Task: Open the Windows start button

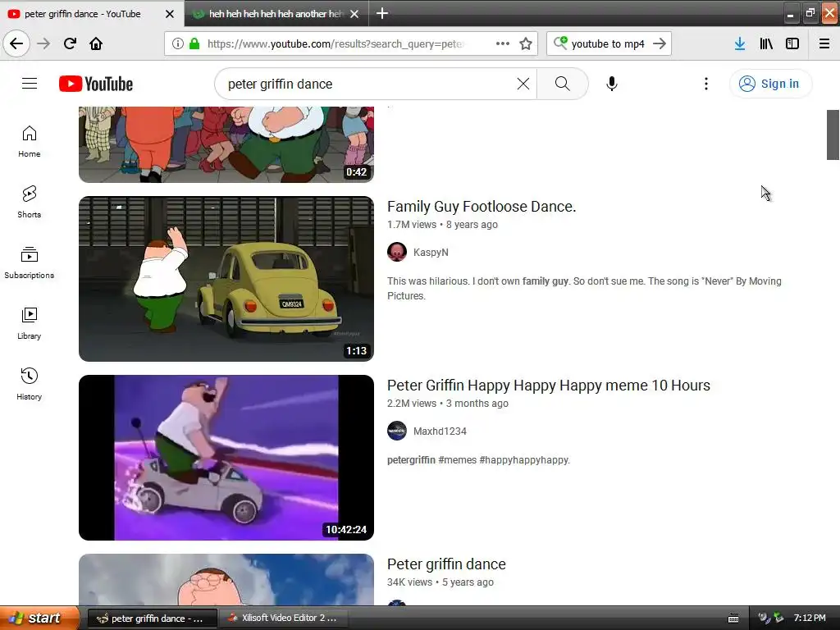Action: click(x=39, y=618)
